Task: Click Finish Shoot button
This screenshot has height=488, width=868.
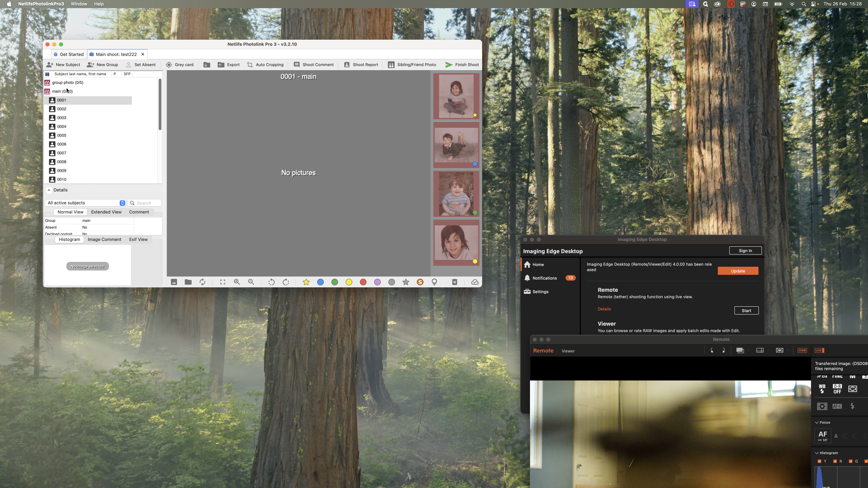Action: [x=462, y=65]
